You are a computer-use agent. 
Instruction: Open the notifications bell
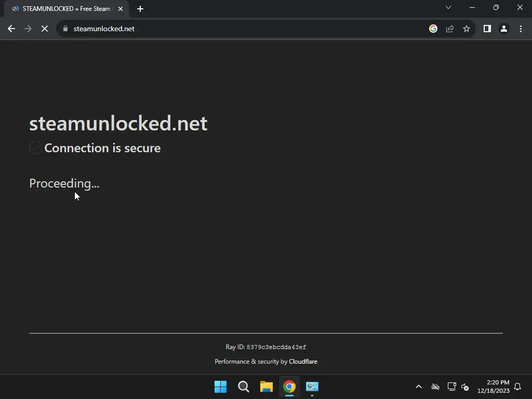coord(517,387)
